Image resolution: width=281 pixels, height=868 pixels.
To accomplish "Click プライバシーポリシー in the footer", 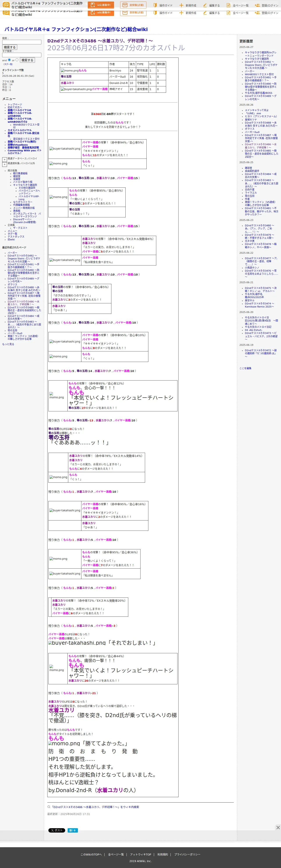I will [187, 854].
